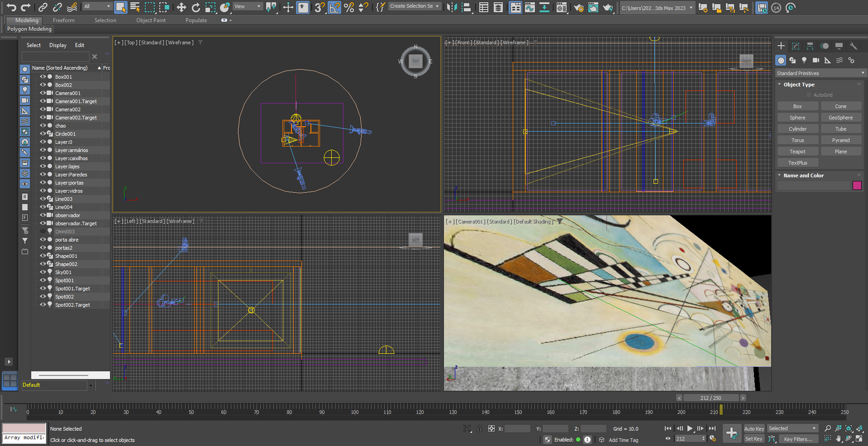Select the Move tool in the toolbar

click(x=181, y=7)
